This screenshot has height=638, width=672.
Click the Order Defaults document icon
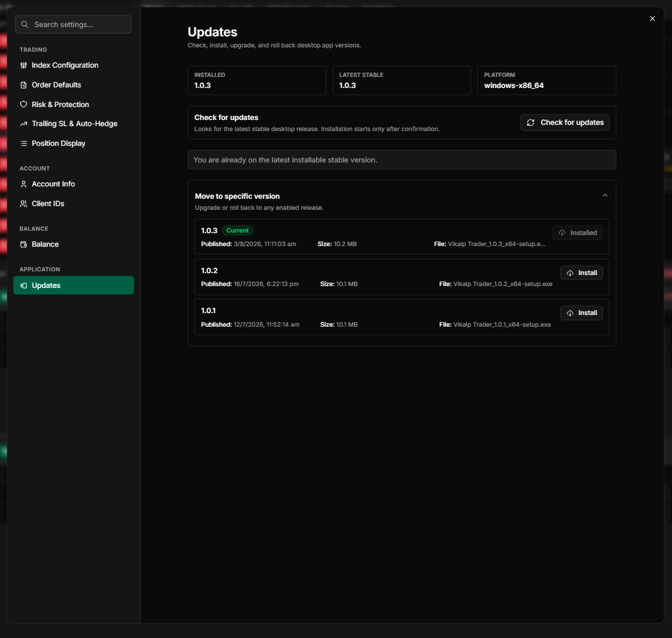[23, 85]
